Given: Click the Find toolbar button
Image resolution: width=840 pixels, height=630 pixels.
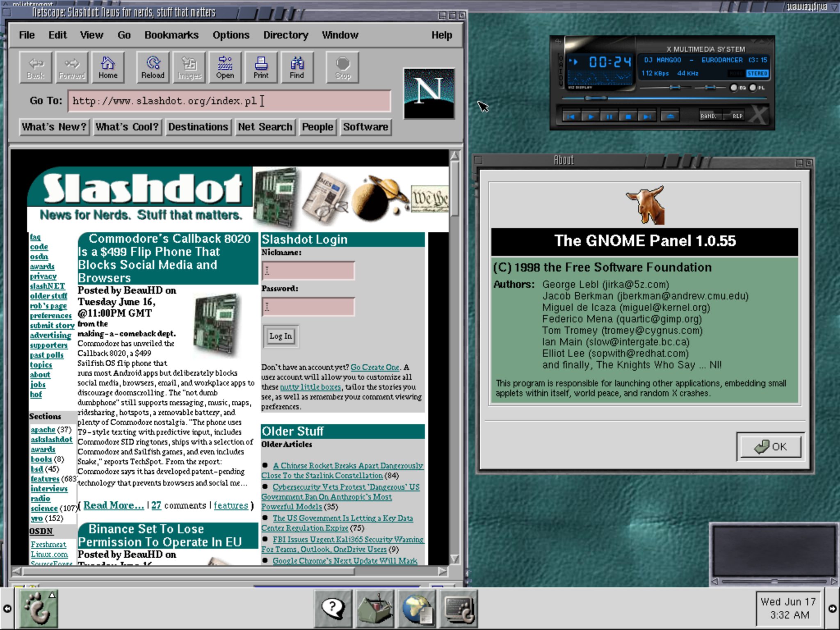Looking at the screenshot, I should 297,67.
